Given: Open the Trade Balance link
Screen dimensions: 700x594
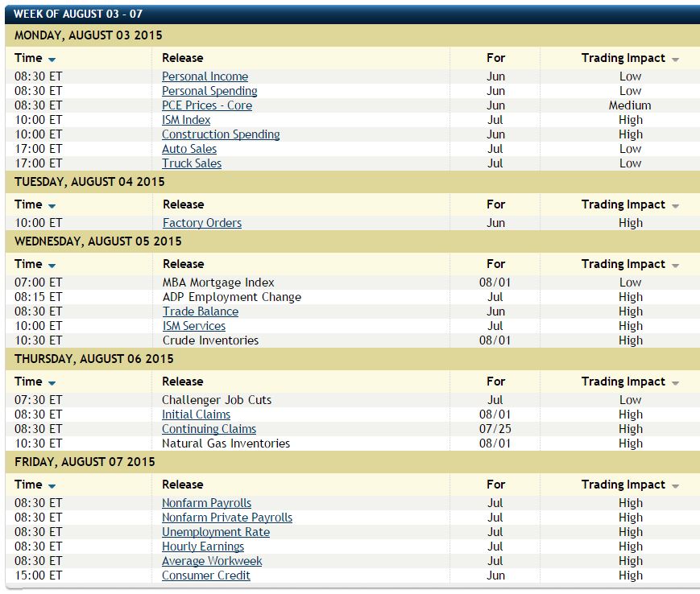Looking at the screenshot, I should (200, 311).
